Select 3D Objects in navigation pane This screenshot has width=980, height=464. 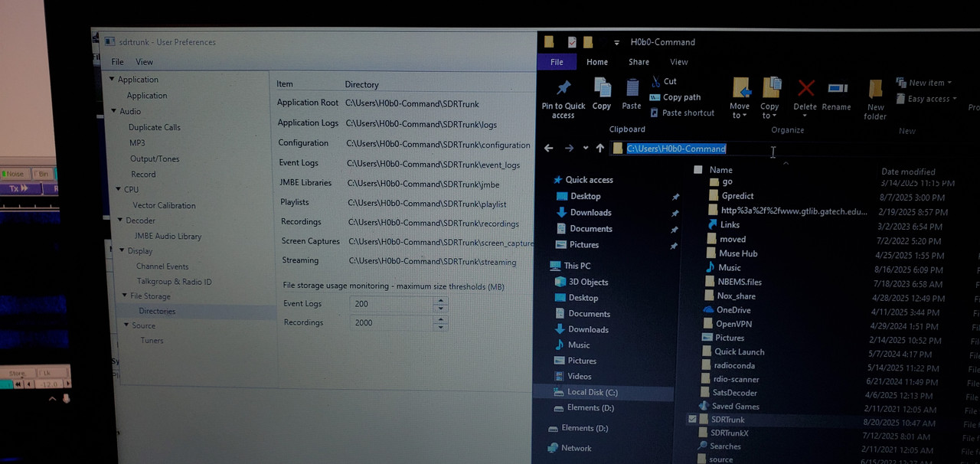(x=587, y=282)
